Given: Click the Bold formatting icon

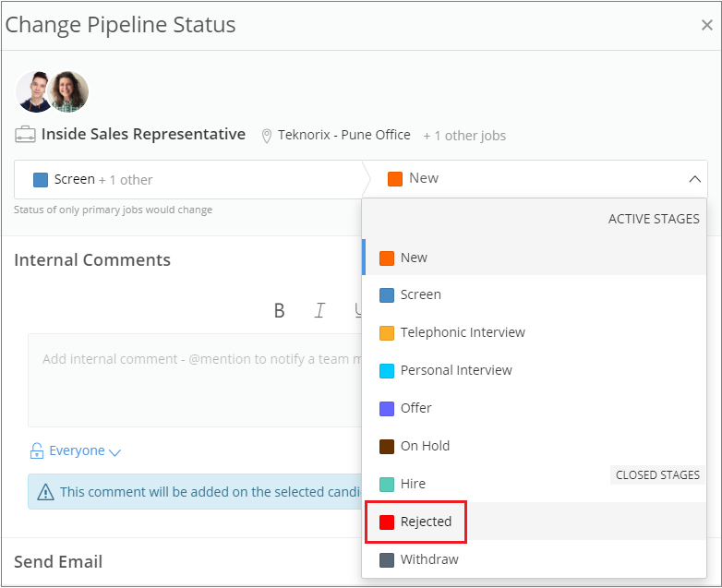Looking at the screenshot, I should [x=279, y=311].
